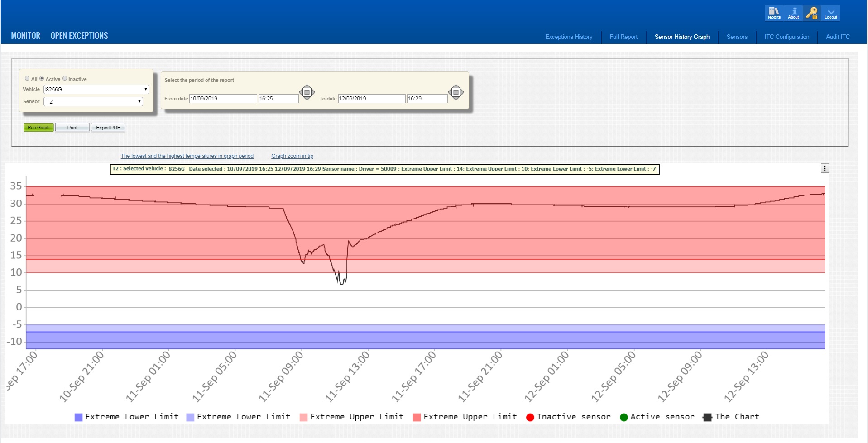The height and width of the screenshot is (443, 868).
Task: Toggle Inactive sensor legend entry
Action: 568,417
